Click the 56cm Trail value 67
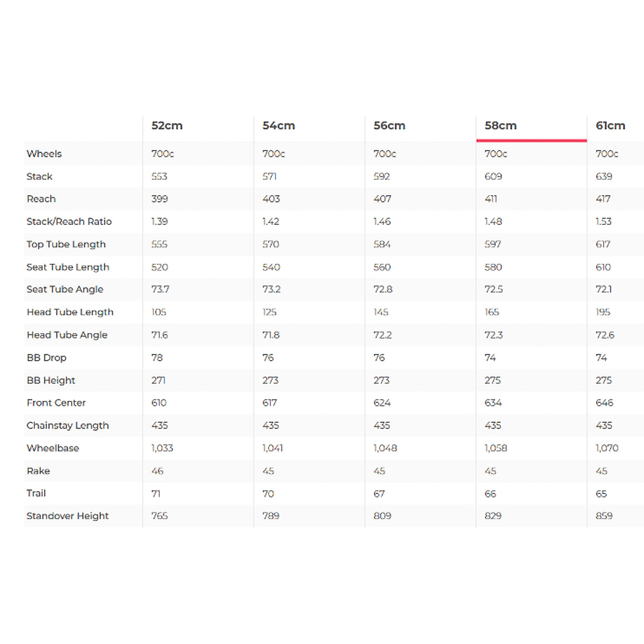Viewport: 644px width, 644px height. [x=379, y=494]
